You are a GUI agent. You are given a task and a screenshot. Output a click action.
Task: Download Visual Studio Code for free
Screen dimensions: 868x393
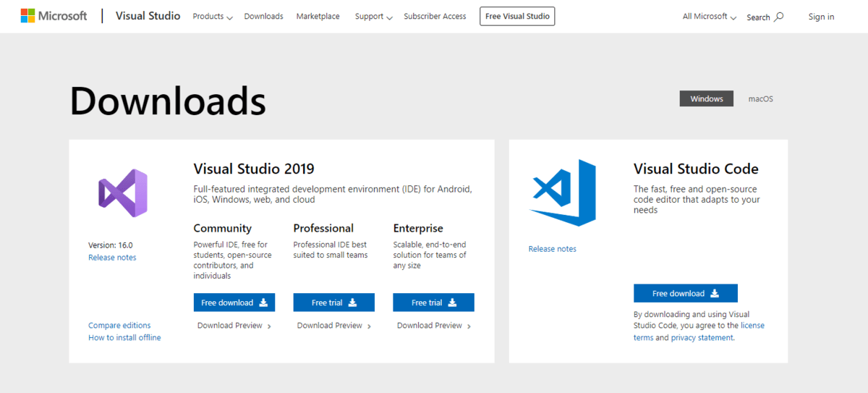[686, 293]
